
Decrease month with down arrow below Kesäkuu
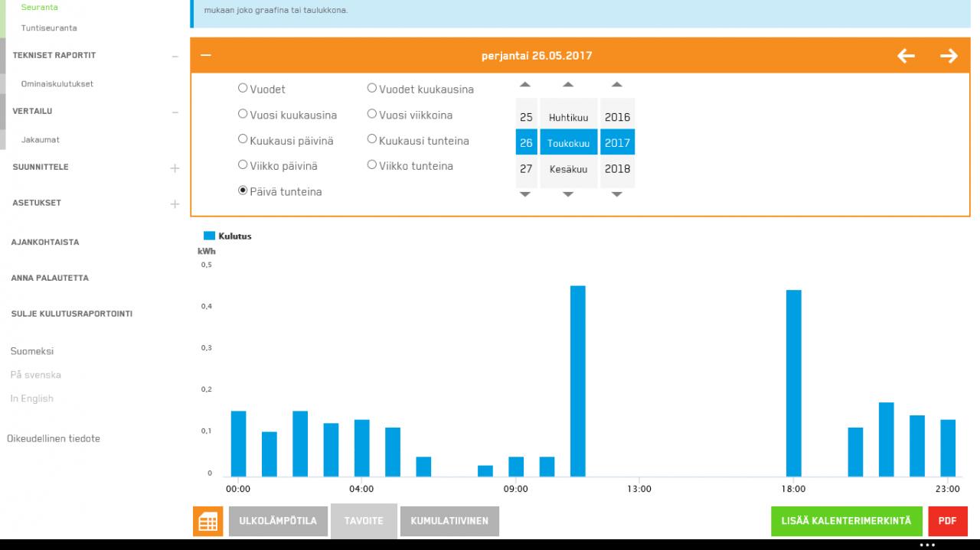click(568, 194)
